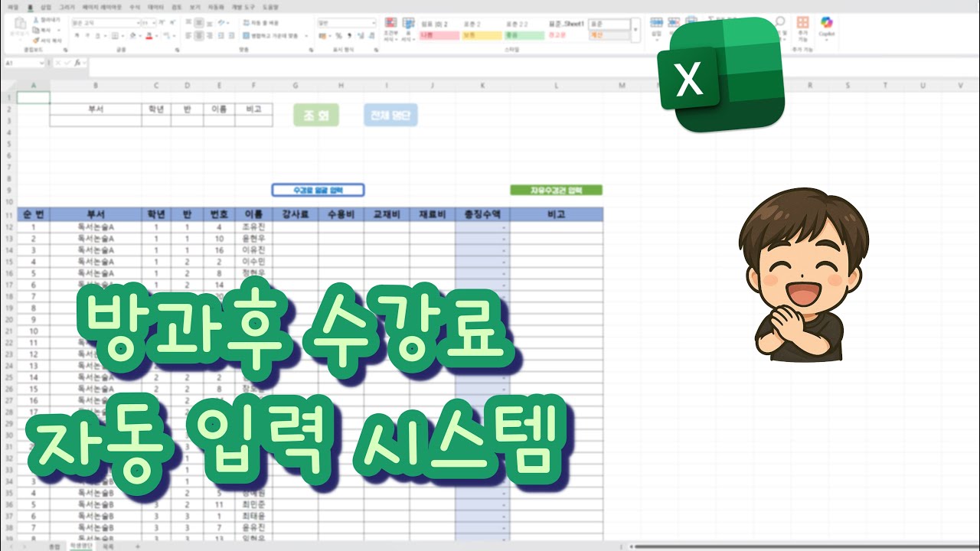The height and width of the screenshot is (551, 980).
Task: Add a new sheet with plus button
Action: (x=138, y=546)
